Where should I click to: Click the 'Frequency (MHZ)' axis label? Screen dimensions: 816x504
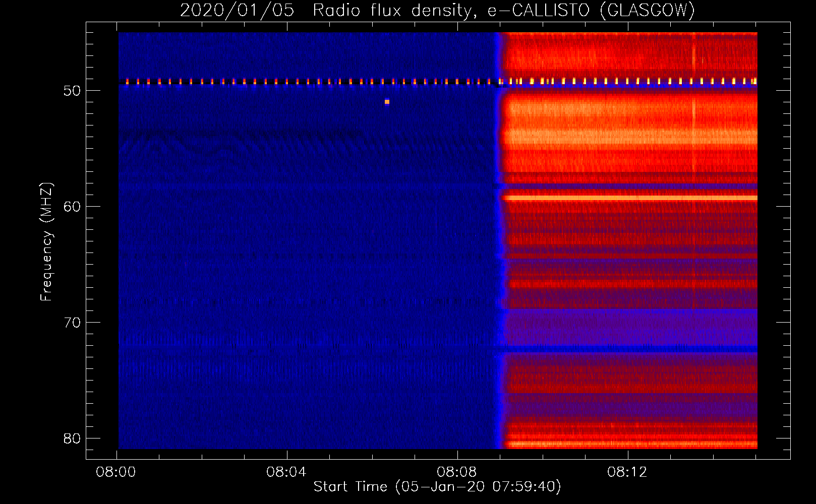point(46,242)
